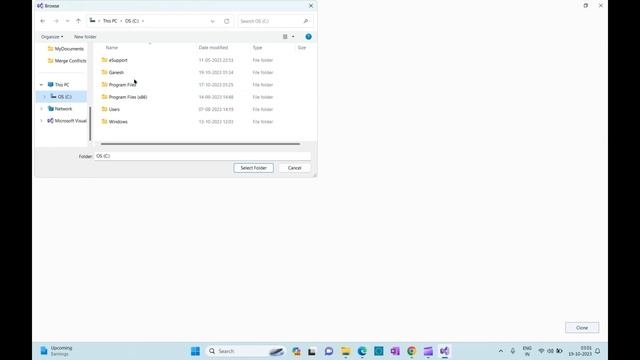Viewport: 640px width, 360px height.
Task: Open the OneNote taskbar icon
Action: pyautogui.click(x=395, y=351)
